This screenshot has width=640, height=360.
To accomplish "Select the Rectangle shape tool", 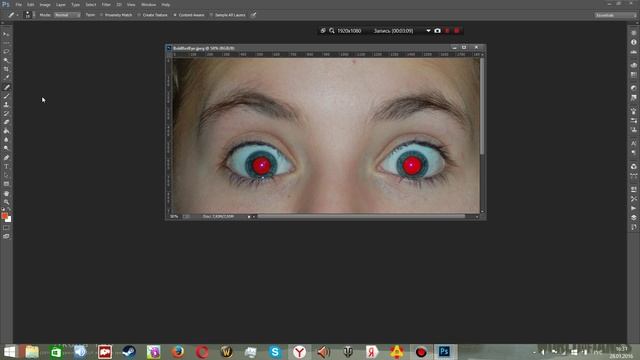I will point(6,184).
